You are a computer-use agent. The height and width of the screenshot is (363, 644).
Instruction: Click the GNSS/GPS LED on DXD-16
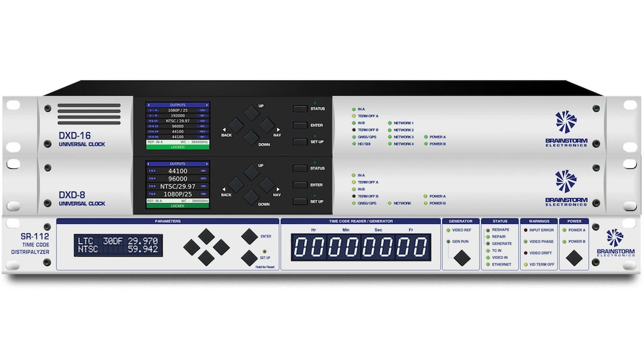coord(354,137)
